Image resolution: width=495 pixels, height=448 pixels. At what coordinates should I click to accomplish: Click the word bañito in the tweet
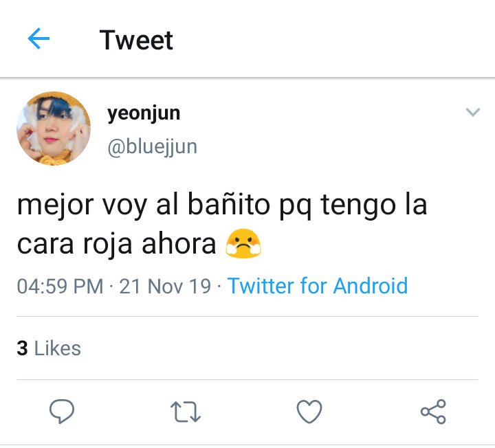pyautogui.click(x=229, y=205)
